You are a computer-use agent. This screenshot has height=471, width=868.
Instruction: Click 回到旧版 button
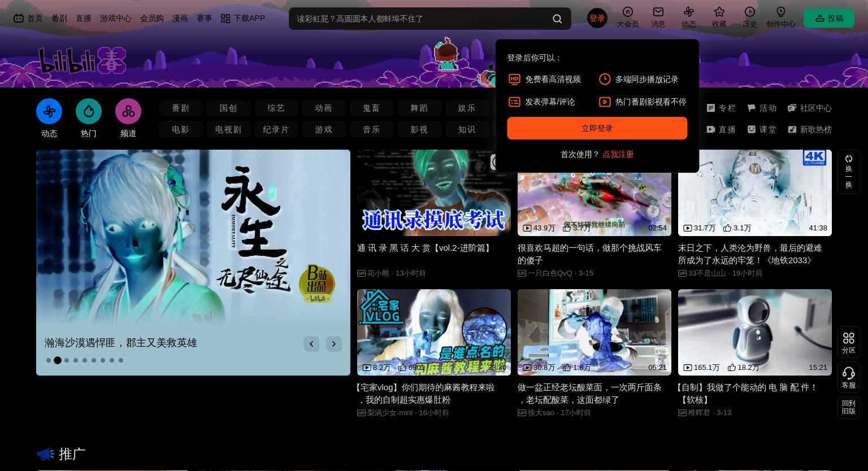tap(849, 407)
